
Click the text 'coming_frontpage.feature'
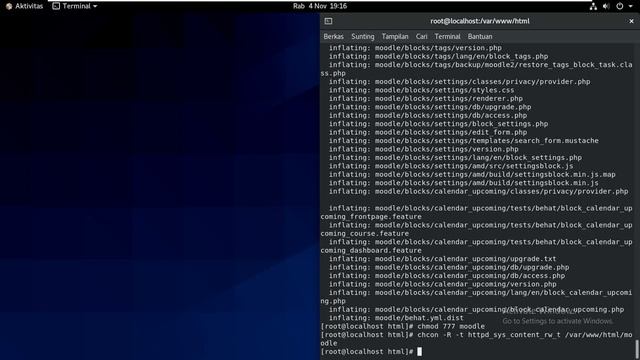(371, 217)
